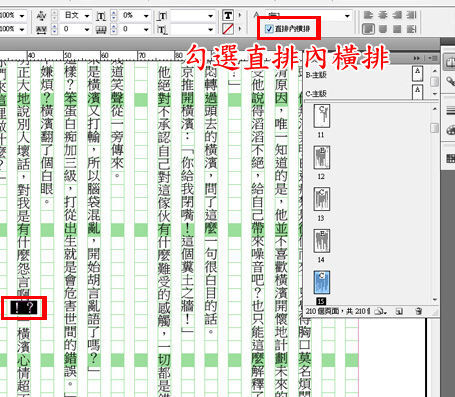Click the create new page icon
Image resolution: width=455 pixels, height=397 pixels.
click(x=399, y=311)
